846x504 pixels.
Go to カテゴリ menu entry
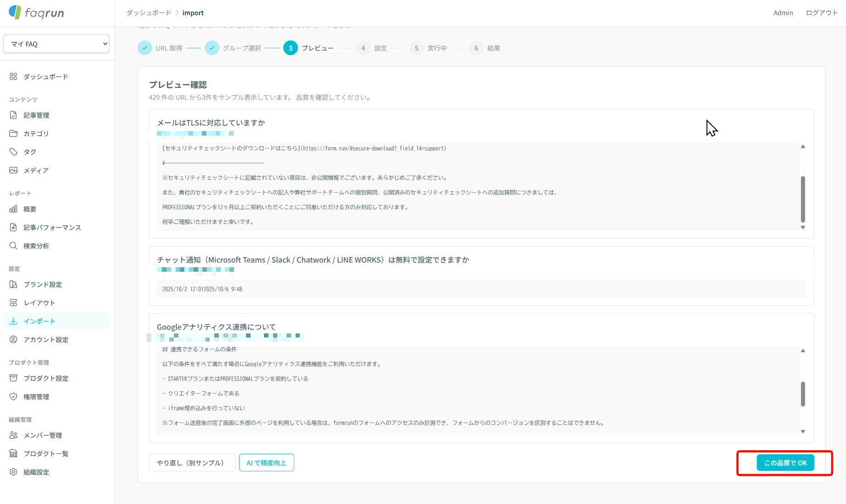tap(56, 134)
